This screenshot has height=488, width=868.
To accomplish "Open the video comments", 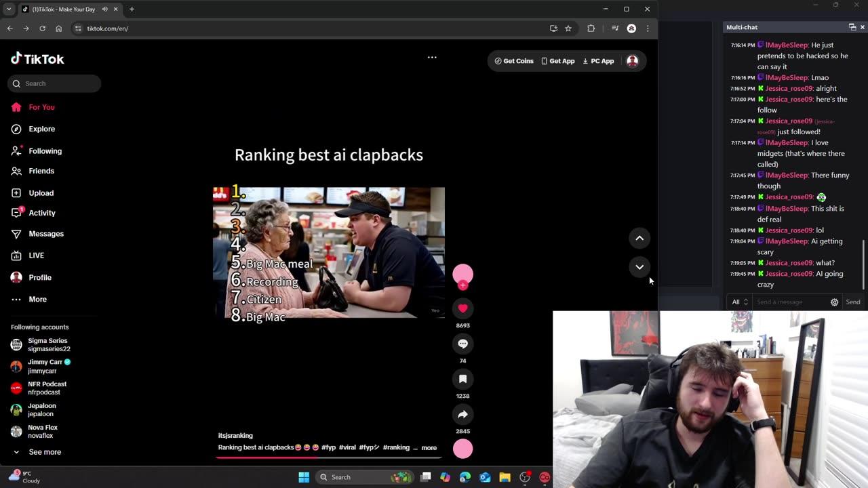I will point(462,344).
